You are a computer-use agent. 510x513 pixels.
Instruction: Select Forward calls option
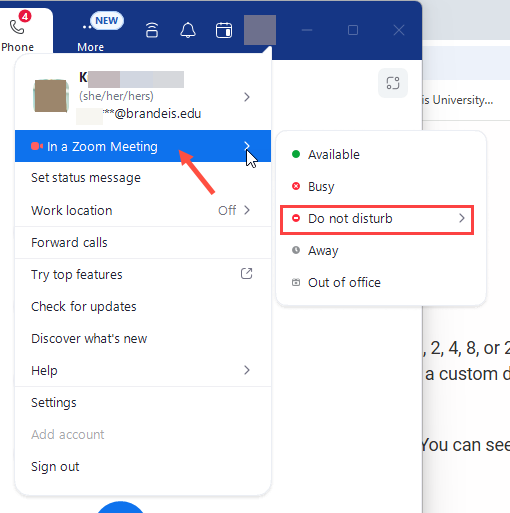click(143, 242)
